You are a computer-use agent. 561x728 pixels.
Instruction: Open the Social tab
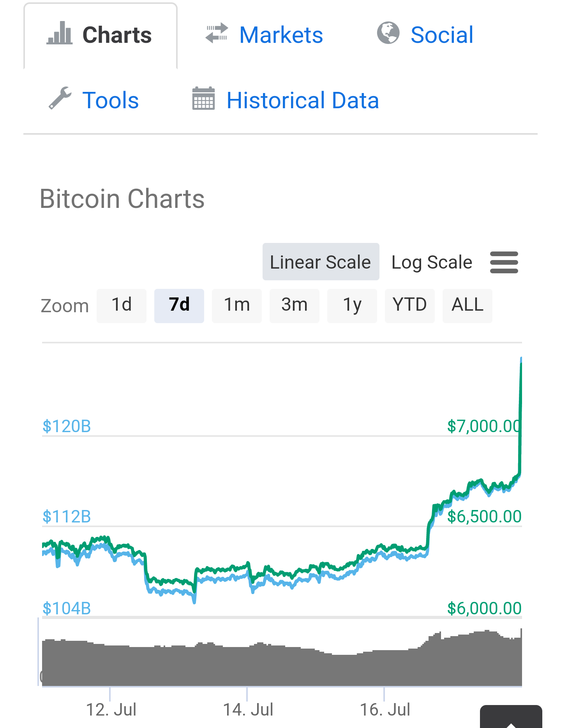tap(442, 35)
